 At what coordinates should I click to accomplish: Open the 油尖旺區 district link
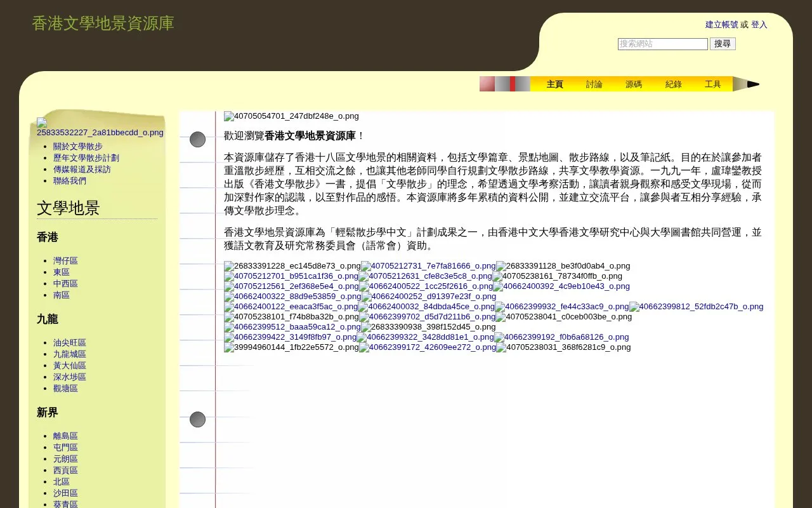coord(70,343)
